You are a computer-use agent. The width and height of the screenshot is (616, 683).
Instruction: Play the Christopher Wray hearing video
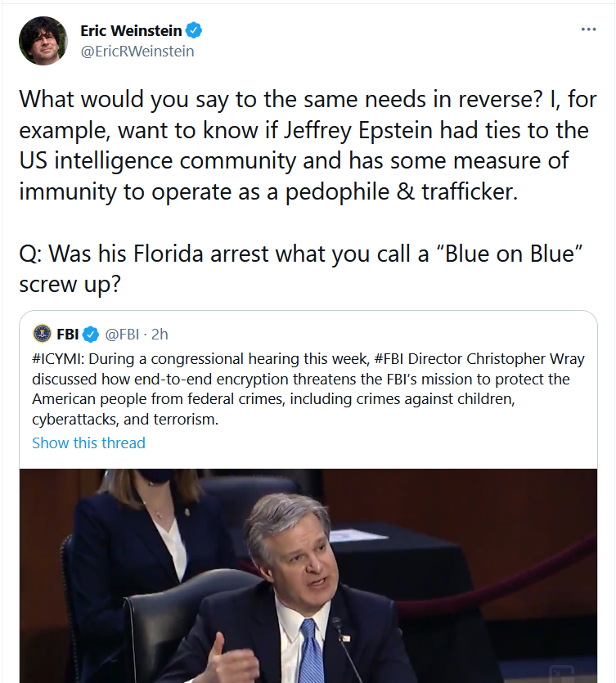[x=308, y=575]
